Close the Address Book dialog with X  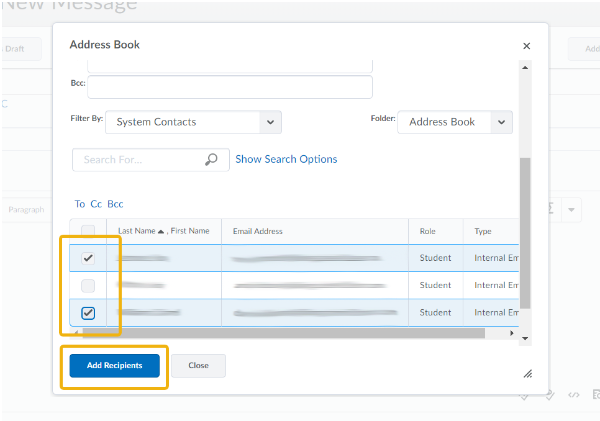pyautogui.click(x=527, y=46)
